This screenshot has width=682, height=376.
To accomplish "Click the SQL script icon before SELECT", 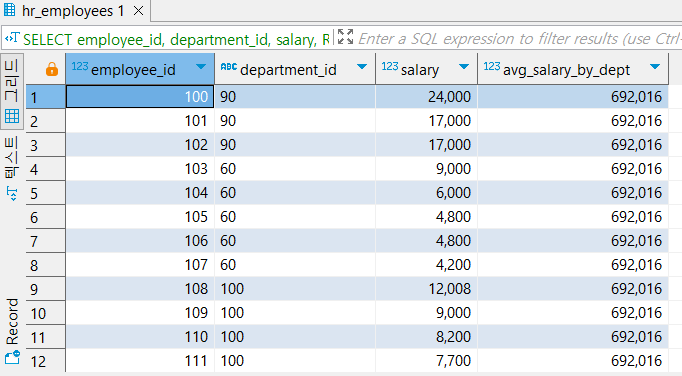I will 12,38.
